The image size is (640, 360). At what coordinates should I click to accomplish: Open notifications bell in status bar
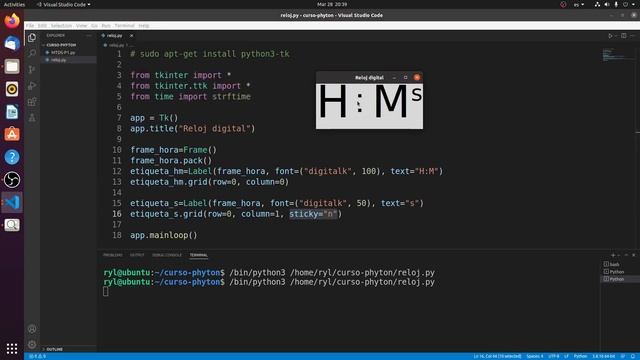click(x=633, y=356)
